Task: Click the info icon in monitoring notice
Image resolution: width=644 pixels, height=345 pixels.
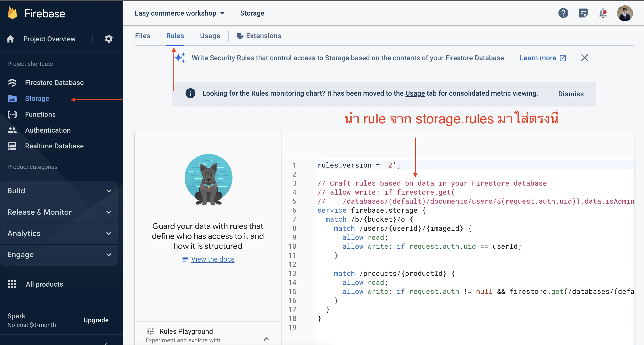Action: pos(190,93)
